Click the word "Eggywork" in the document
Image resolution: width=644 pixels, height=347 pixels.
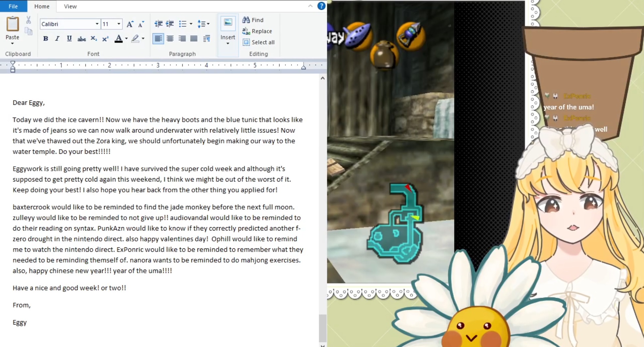pyautogui.click(x=28, y=169)
